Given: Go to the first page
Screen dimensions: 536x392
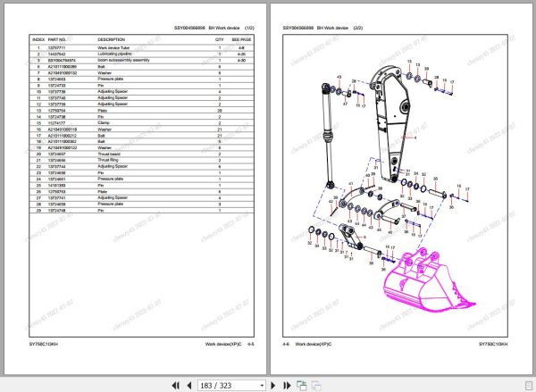Looking at the screenshot, I should (x=175, y=386).
